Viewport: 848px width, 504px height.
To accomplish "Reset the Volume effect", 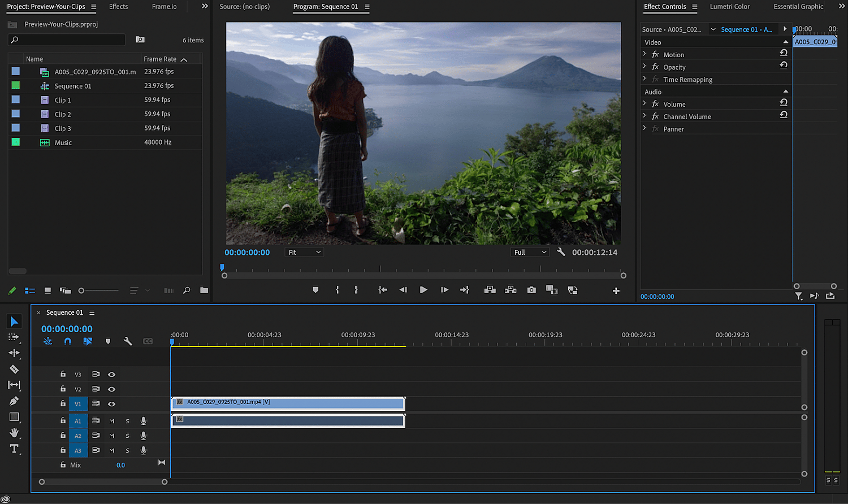I will pos(784,102).
